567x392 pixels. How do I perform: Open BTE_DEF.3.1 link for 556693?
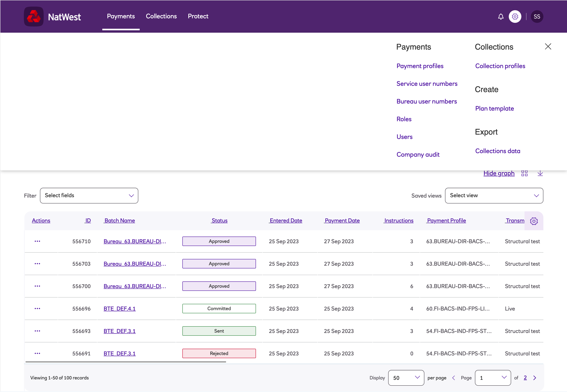click(x=119, y=331)
